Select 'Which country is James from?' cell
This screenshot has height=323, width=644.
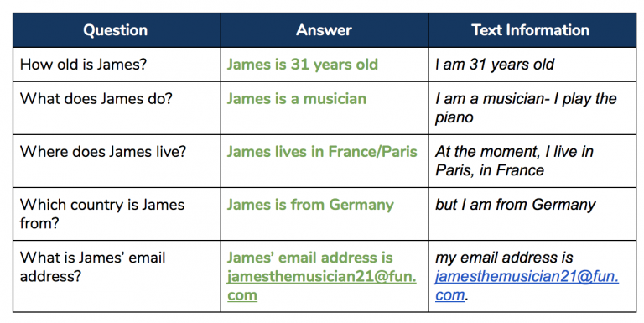point(117,214)
